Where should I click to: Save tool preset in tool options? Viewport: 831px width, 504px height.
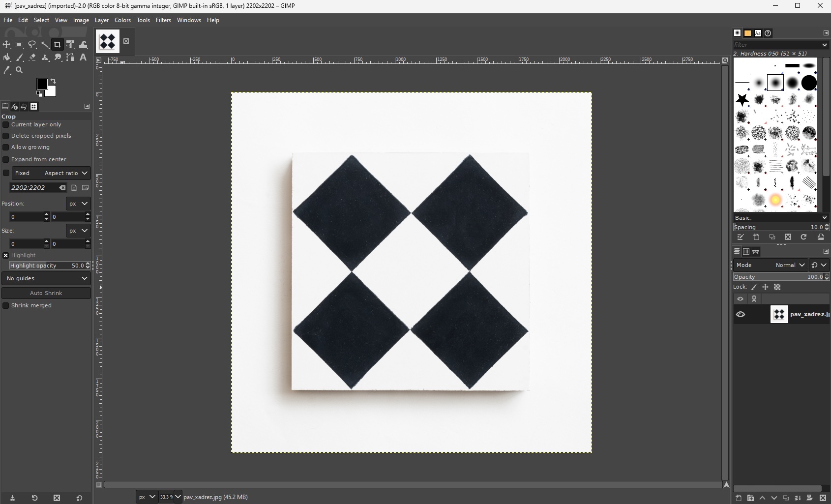12,498
